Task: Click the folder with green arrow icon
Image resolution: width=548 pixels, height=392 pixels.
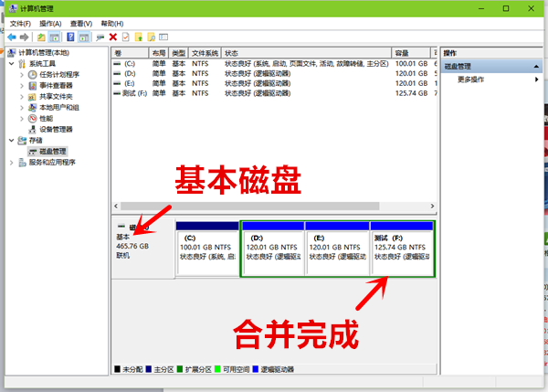Action: (139, 37)
